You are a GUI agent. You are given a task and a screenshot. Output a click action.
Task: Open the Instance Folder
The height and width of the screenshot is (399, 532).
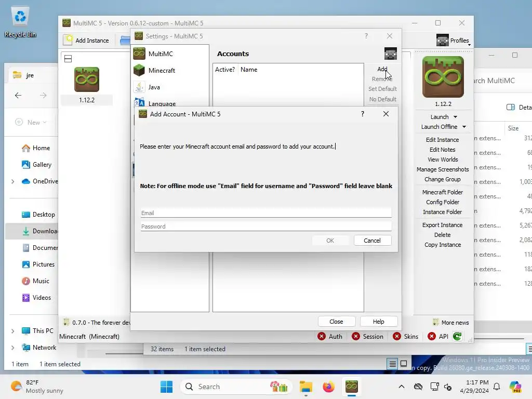click(x=443, y=212)
